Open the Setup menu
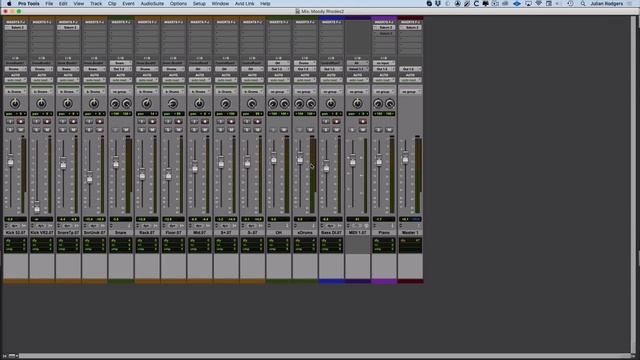The image size is (640, 360). (199, 4)
